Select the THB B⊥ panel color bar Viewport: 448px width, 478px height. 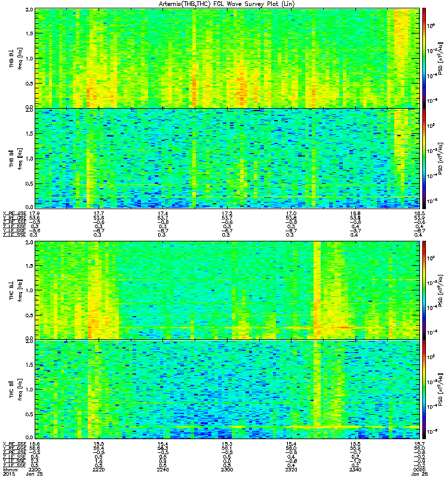click(x=424, y=58)
